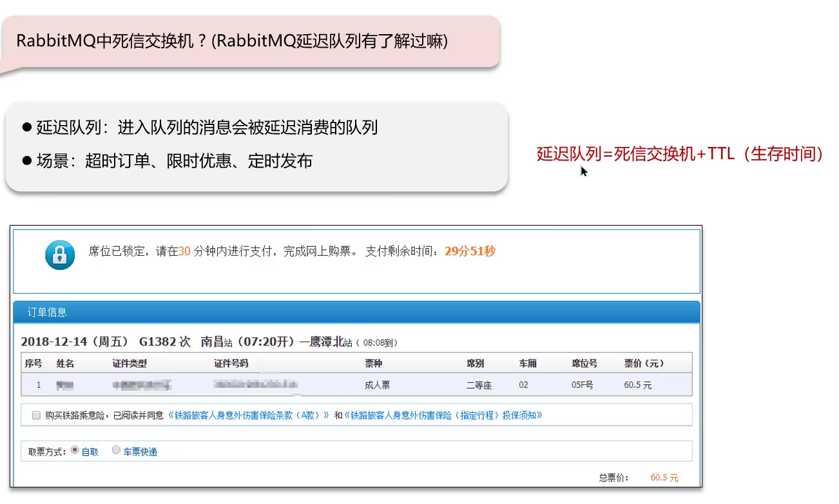The image size is (839, 504).
Task: Click the train number G1382 次
Action: tap(165, 342)
